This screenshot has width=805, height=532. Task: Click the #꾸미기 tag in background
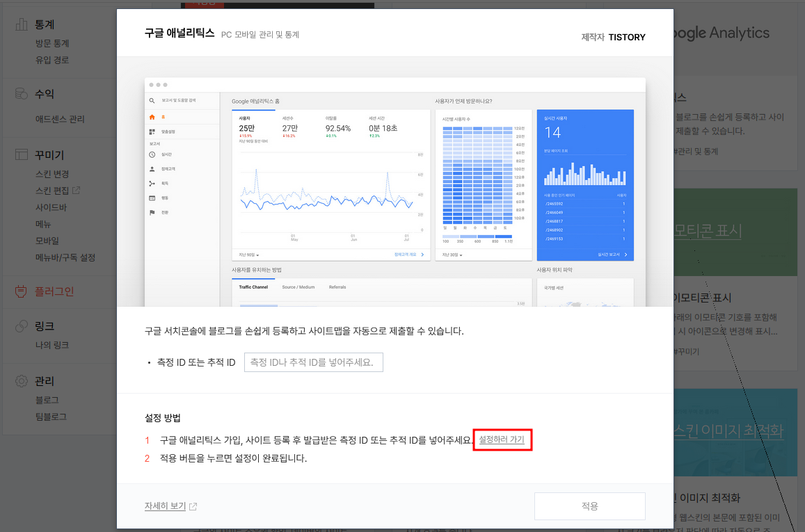pyautogui.click(x=687, y=351)
